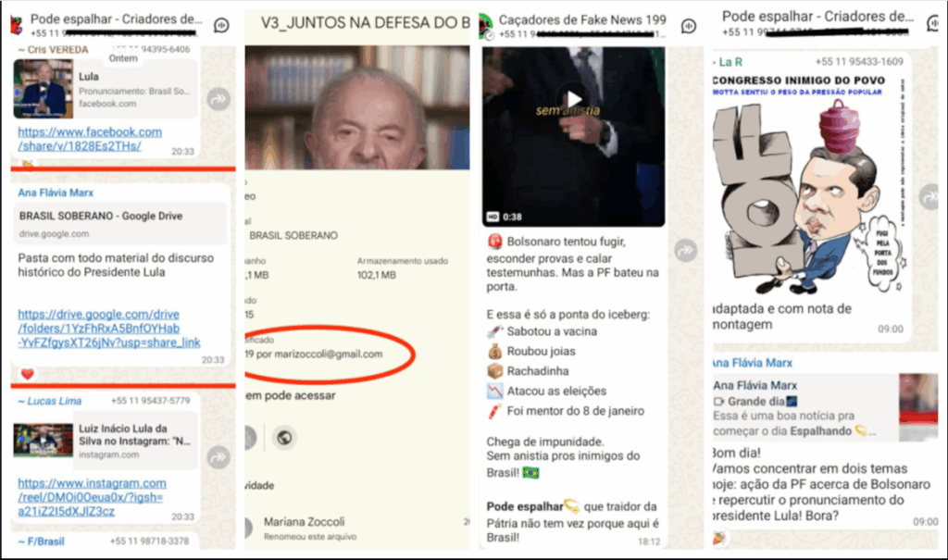Image resolution: width=948 pixels, height=560 pixels.
Task: Open Caçadores de Fake News group title
Action: pos(581,19)
